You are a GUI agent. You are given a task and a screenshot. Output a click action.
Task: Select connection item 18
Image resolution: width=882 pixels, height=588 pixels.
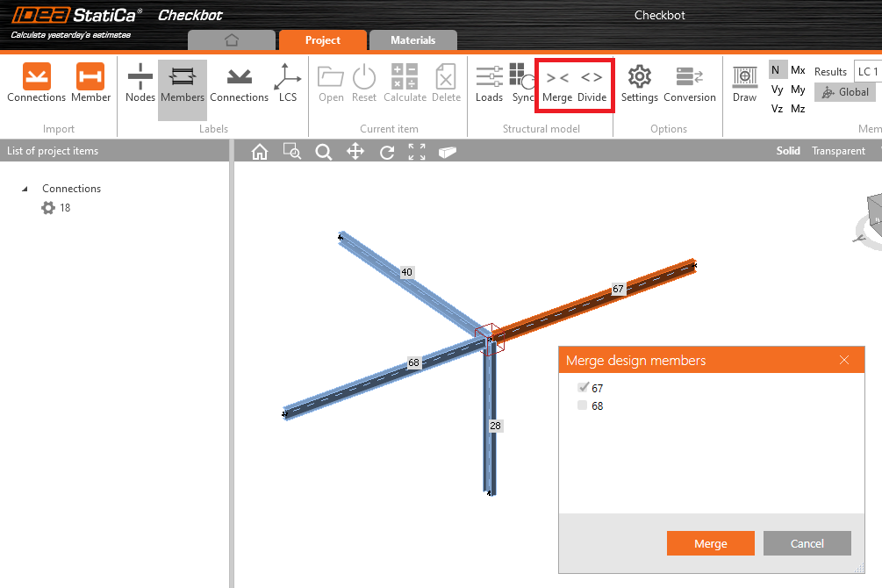(55, 208)
